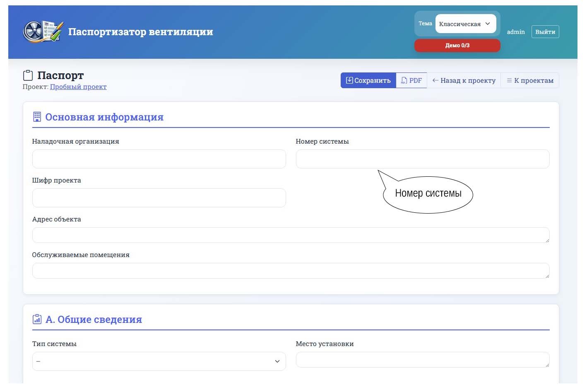Click the Тип системы label
Viewport: 587px width, 392px height.
point(54,344)
